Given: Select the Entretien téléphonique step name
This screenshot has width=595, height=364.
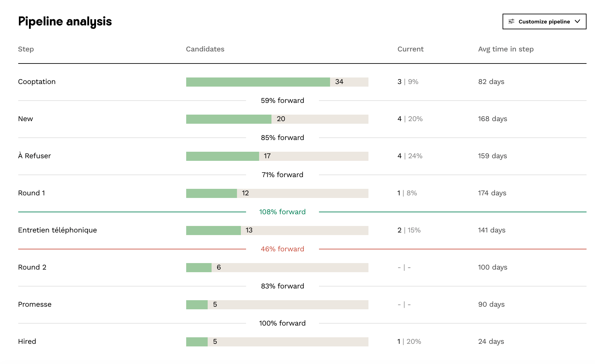Looking at the screenshot, I should click(x=57, y=230).
